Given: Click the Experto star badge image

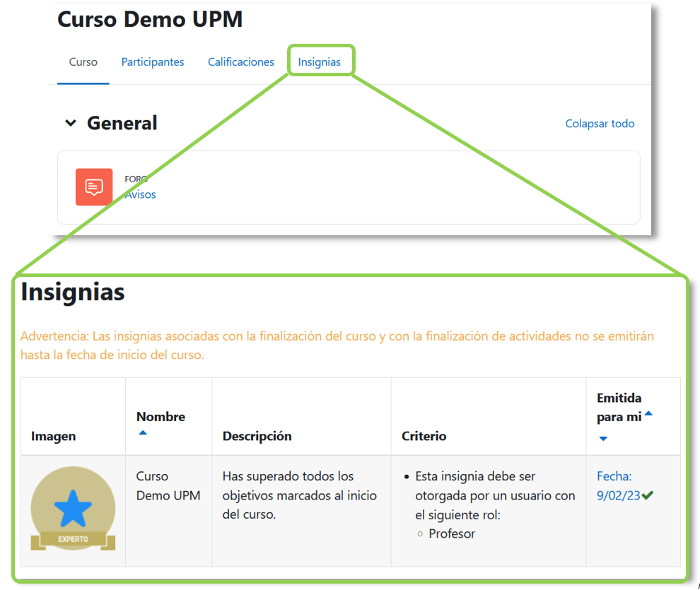Looking at the screenshot, I should [73, 509].
